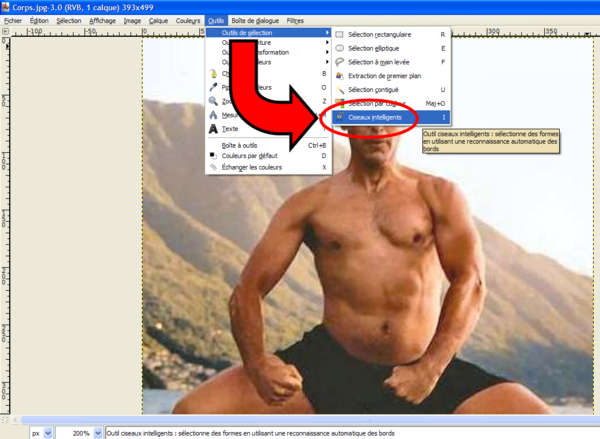
Task: Expand the Outils de transformation submenu arrow
Action: tap(327, 52)
